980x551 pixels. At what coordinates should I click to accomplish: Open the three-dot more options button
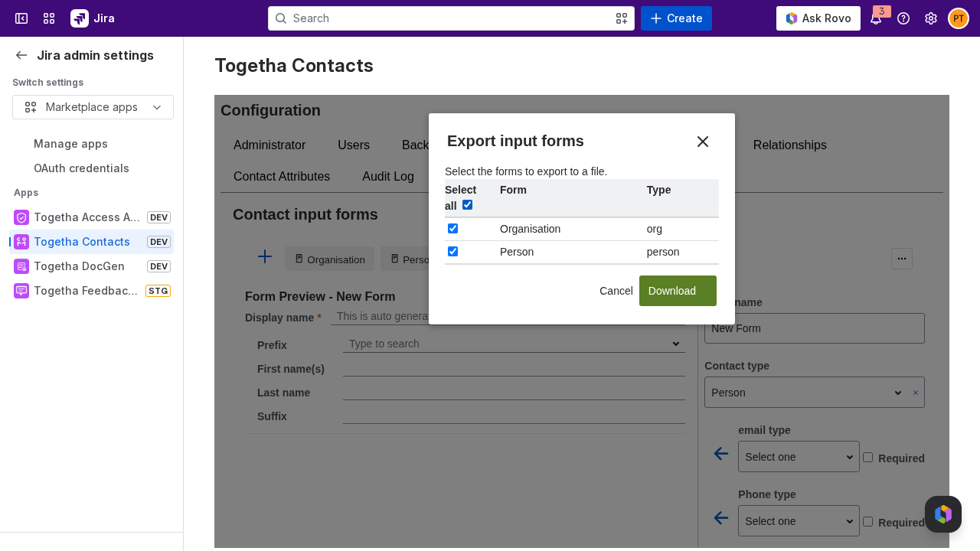(x=902, y=259)
